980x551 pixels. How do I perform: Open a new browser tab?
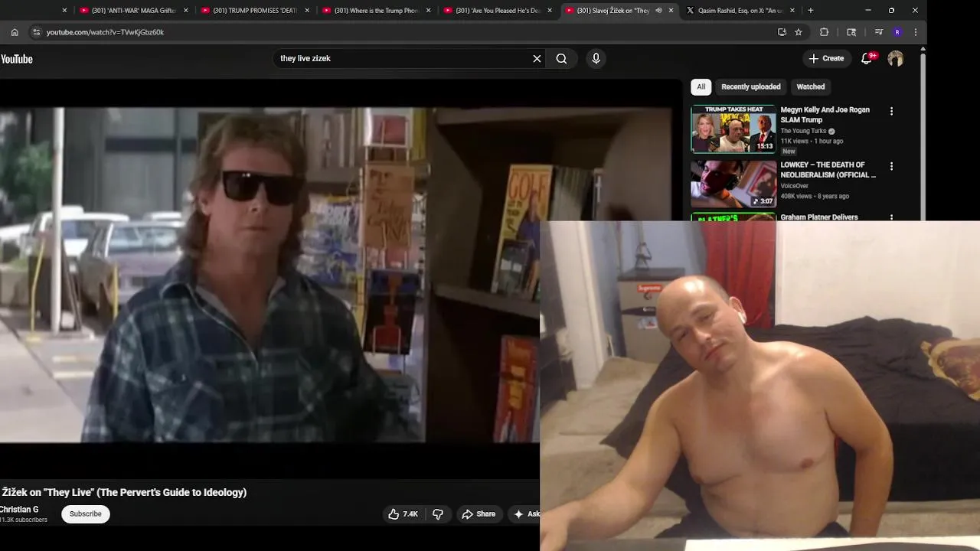click(x=810, y=11)
